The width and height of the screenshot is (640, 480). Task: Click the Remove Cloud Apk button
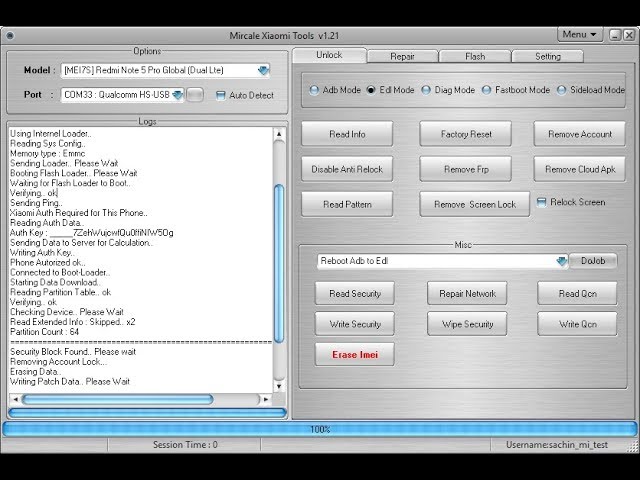click(580, 169)
